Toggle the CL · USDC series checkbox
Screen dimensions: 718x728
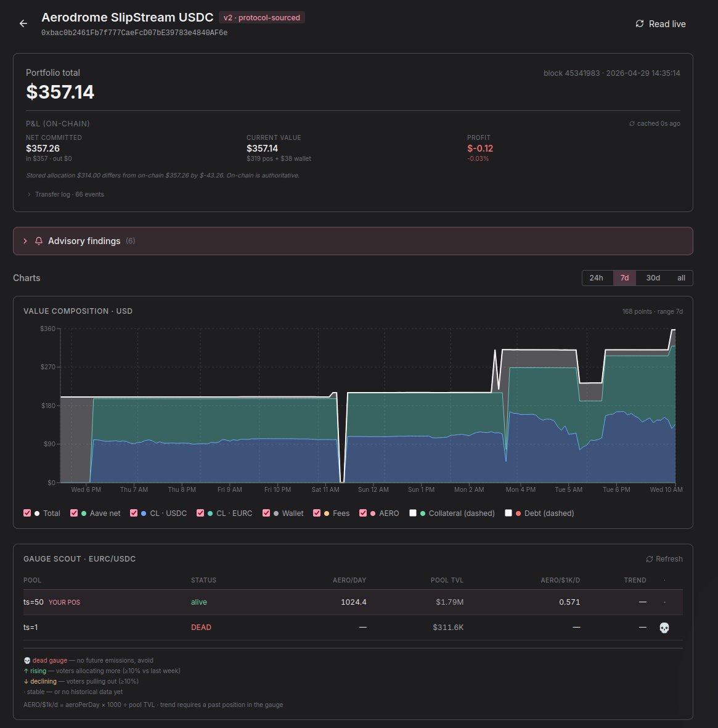click(134, 513)
